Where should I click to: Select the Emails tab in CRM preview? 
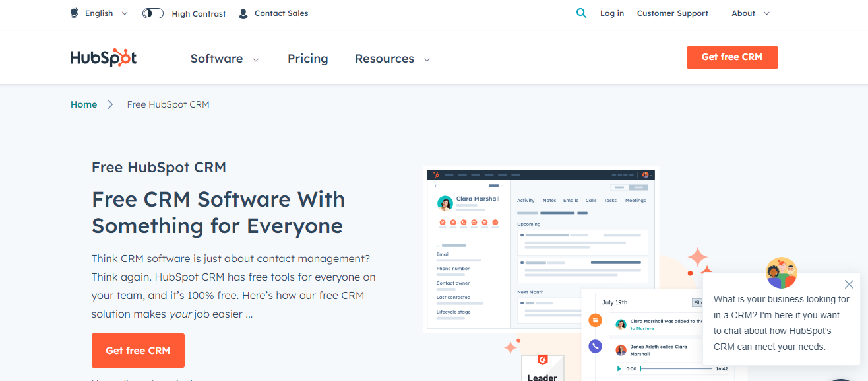pos(571,200)
